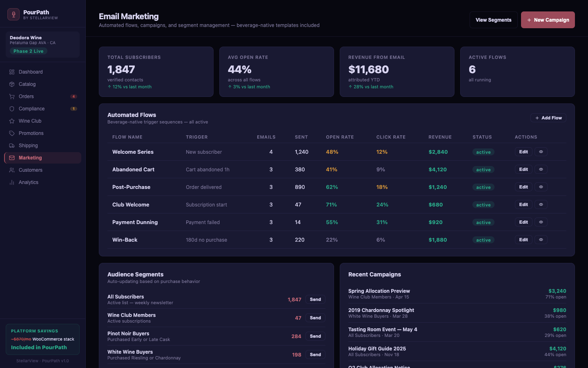588x368 pixels.
Task: Click the eye icon for Abandoned Cart flow
Action: [541, 169]
